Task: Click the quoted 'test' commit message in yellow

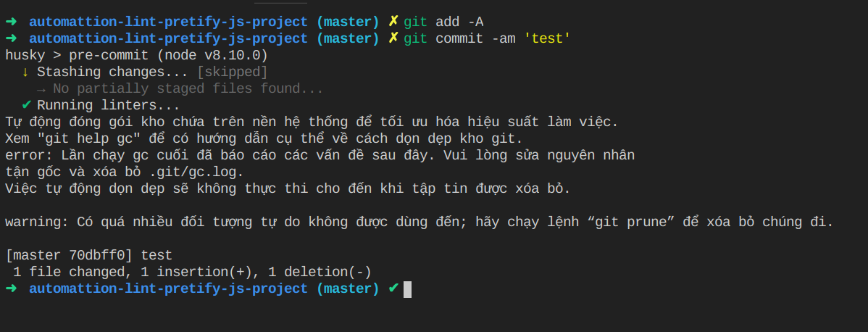Action: pyautogui.click(x=547, y=39)
